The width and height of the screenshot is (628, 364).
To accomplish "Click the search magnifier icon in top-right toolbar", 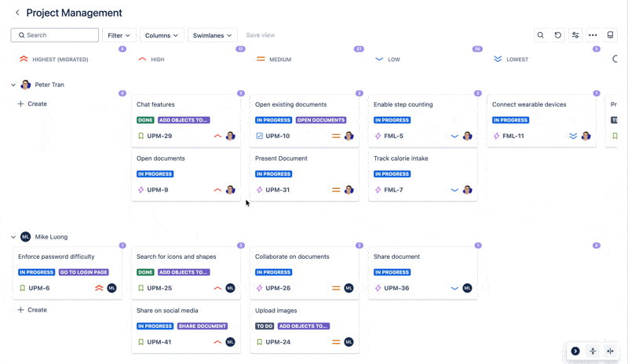I will (540, 35).
